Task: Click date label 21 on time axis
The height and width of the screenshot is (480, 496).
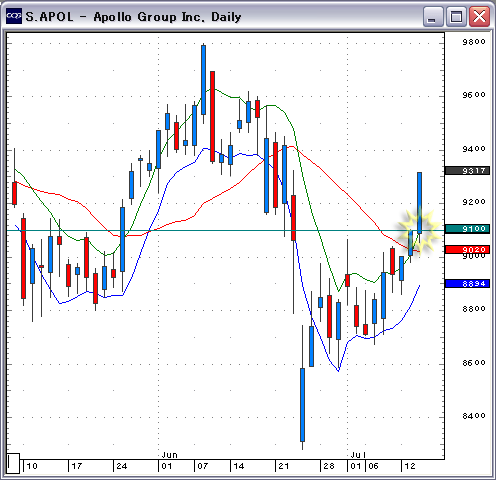Action: (284, 466)
